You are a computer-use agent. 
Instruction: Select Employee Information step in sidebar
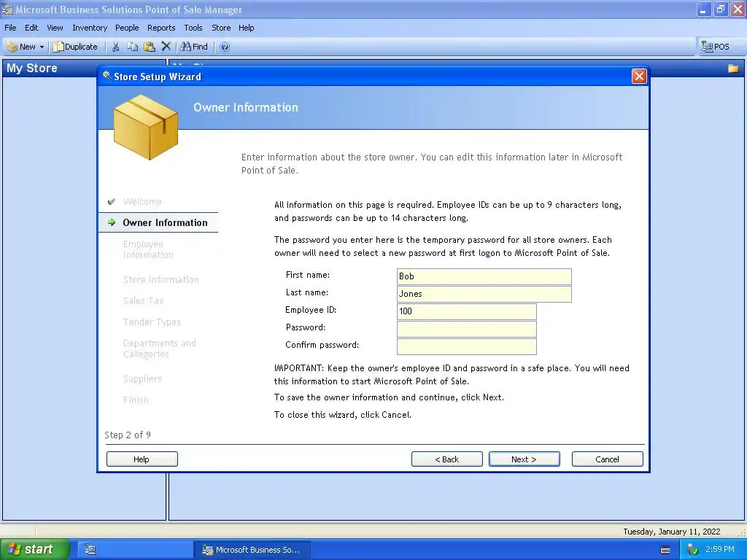(148, 249)
